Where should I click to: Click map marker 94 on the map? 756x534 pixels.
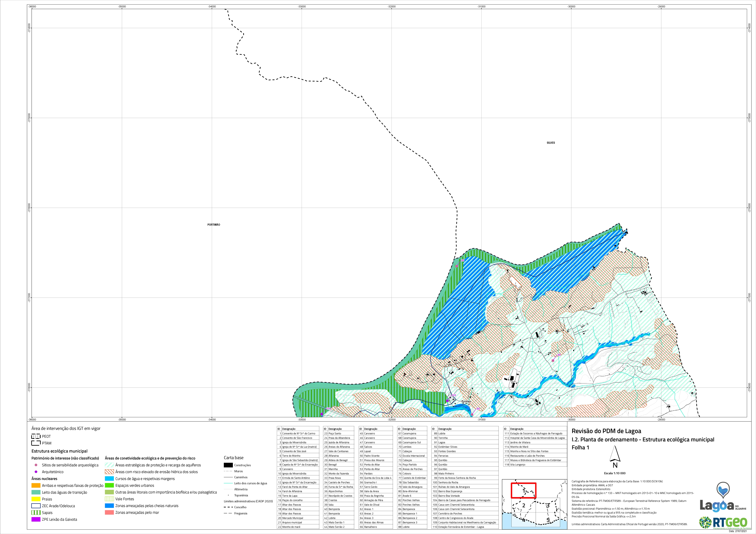pos(553,360)
